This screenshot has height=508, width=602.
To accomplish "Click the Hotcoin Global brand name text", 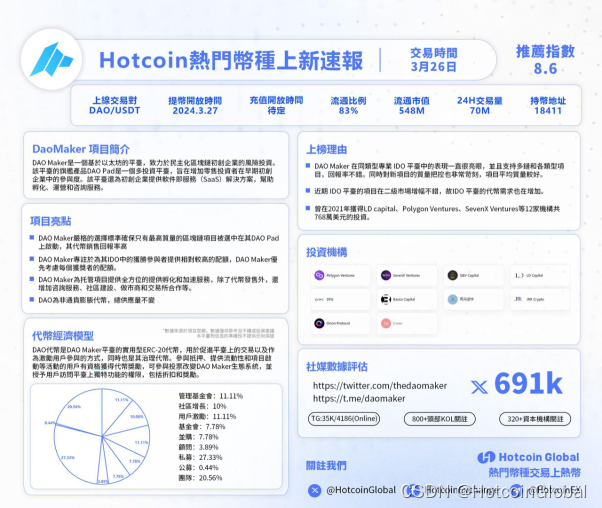I will coord(539,457).
